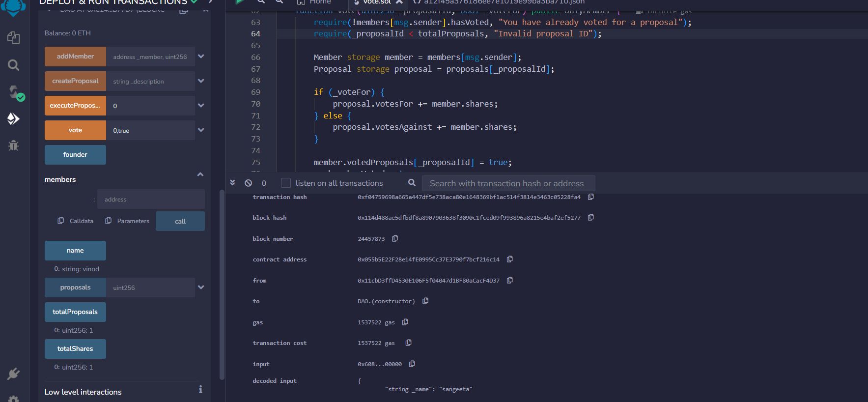Copy Parameters for members function

[109, 221]
